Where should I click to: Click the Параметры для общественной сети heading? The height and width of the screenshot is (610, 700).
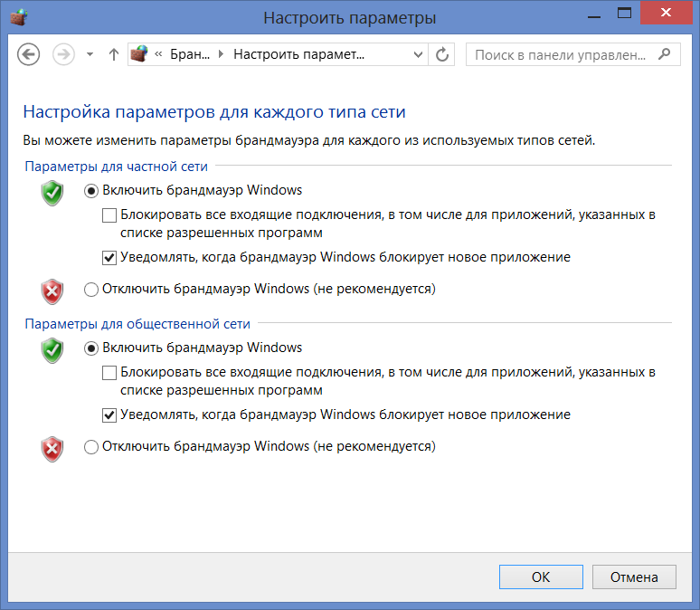[137, 323]
